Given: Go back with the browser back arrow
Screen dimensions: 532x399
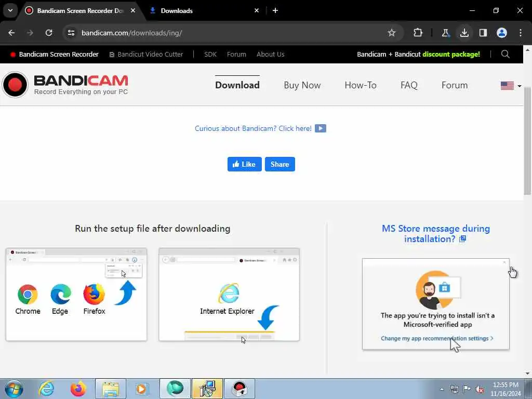Looking at the screenshot, I should 11,33.
